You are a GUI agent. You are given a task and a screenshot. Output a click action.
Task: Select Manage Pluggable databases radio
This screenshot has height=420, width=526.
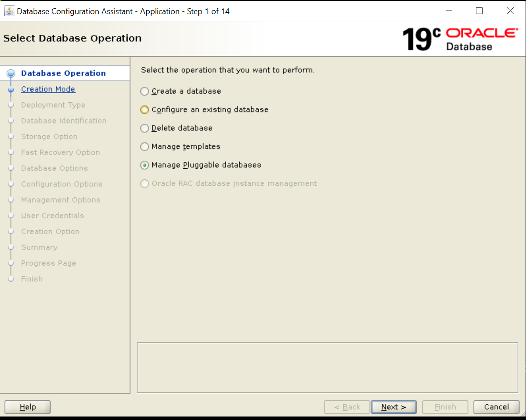pyautogui.click(x=144, y=165)
